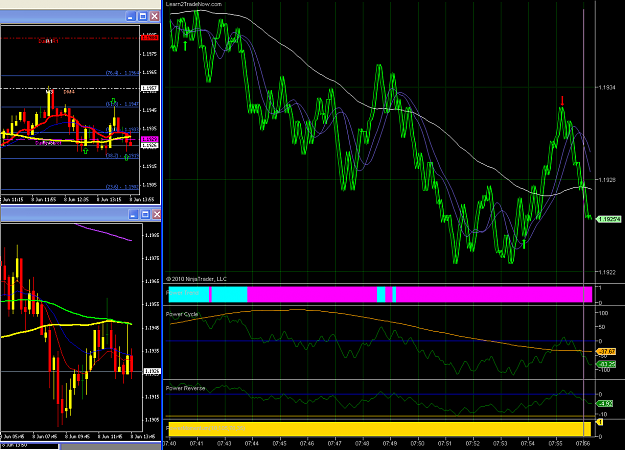Click the 07:51 time axis label
Screen dimensions: 625x450
(x=445, y=443)
